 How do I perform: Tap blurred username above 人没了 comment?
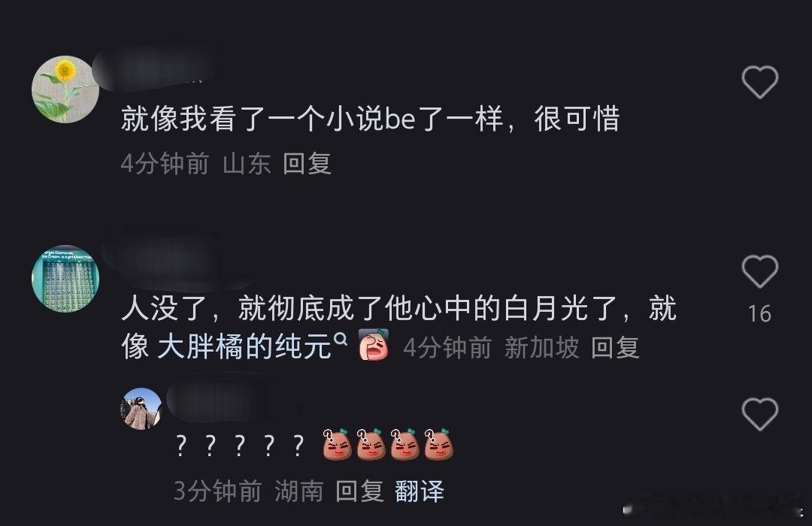[x=176, y=258]
